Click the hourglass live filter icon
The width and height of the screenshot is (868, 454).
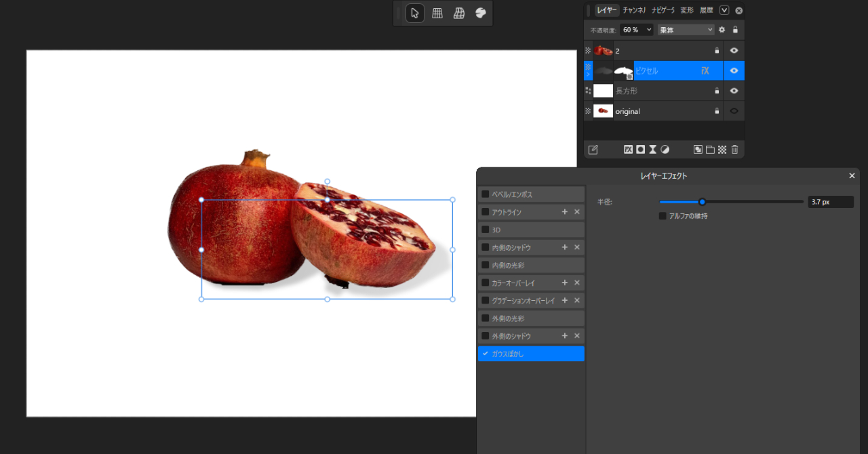[x=653, y=150]
